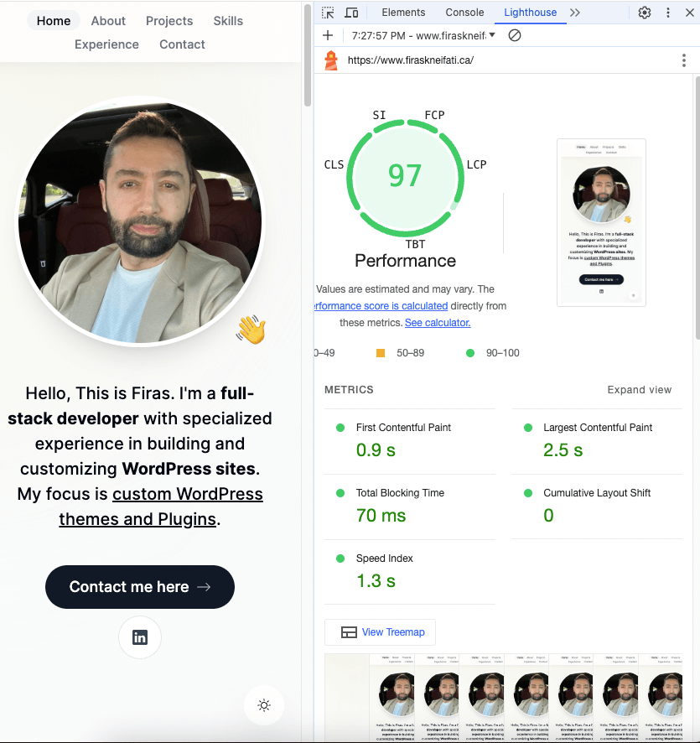Click the page screenshot thumbnail in report
This screenshot has height=743, width=700.
pos(601,222)
